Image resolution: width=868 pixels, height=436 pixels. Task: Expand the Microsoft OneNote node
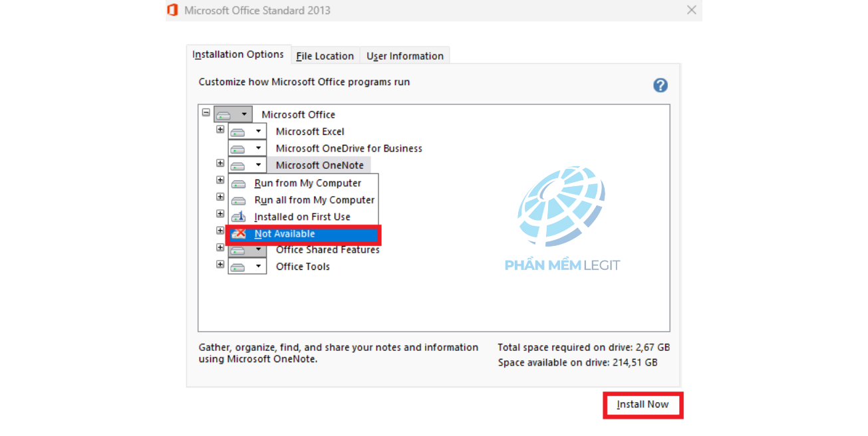[x=220, y=163]
